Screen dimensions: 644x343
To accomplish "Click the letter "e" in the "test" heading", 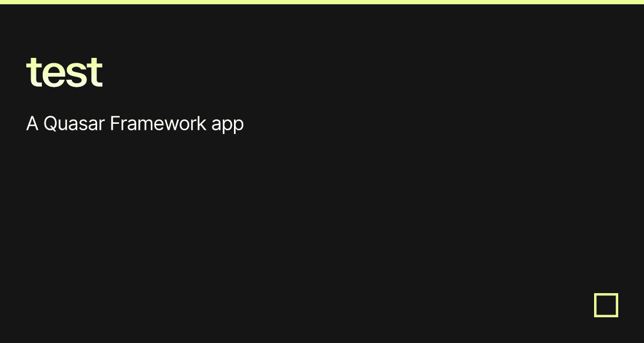I will (x=50, y=75).
